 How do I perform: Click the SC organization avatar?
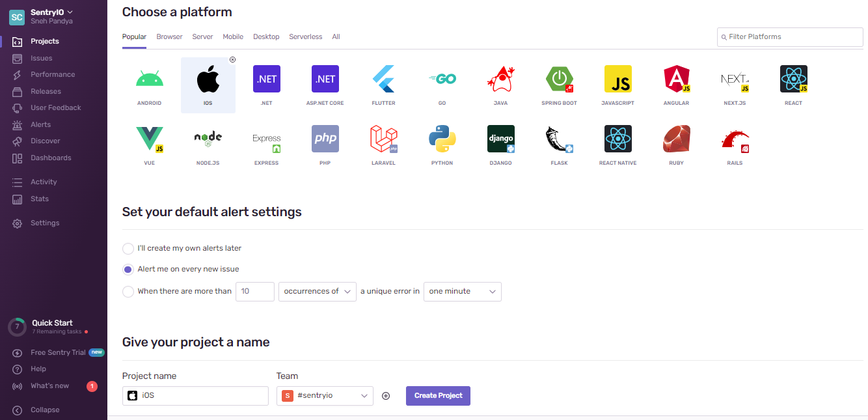(x=17, y=17)
